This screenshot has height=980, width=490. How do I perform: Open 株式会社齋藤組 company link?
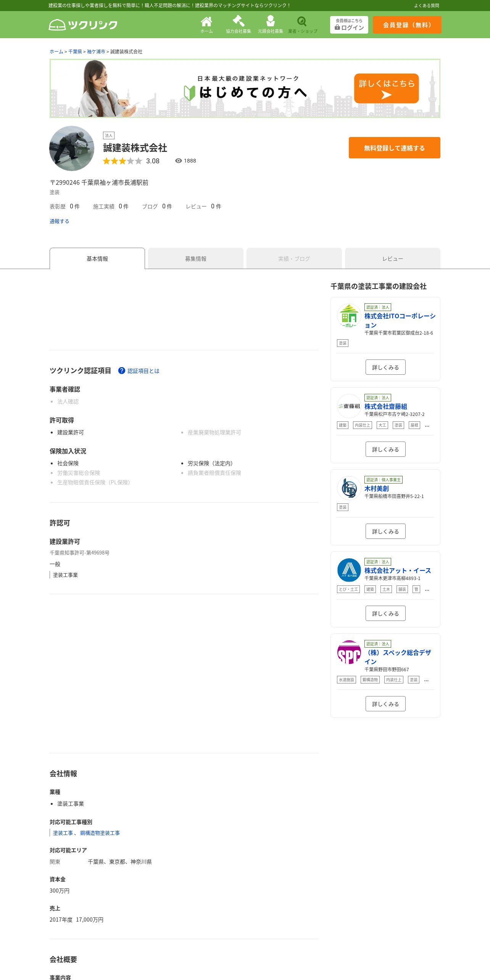click(x=386, y=406)
